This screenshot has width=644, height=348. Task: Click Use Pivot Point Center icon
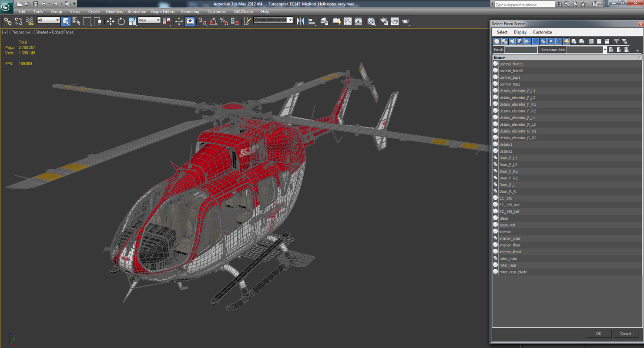pyautogui.click(x=167, y=21)
